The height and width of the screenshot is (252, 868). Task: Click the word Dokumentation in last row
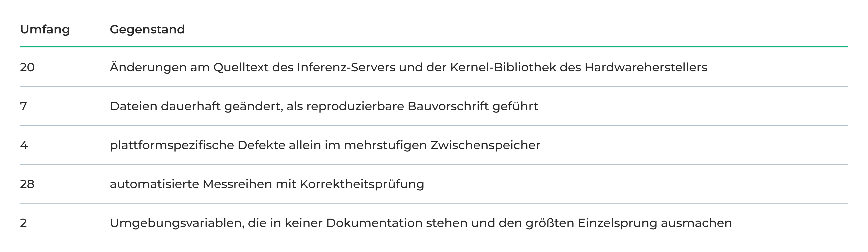pyautogui.click(x=374, y=223)
